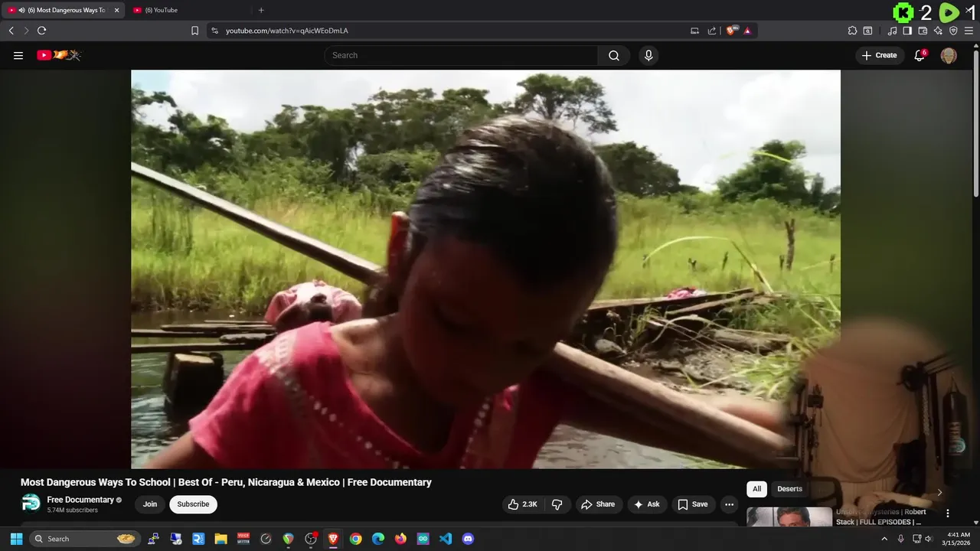Open the browser main menu
Image resolution: width=980 pixels, height=551 pixels.
[969, 31]
